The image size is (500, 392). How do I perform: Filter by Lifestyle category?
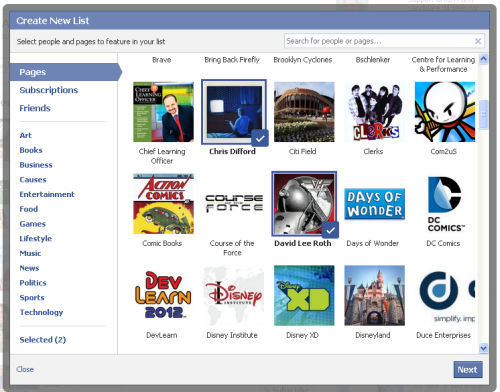(x=36, y=238)
